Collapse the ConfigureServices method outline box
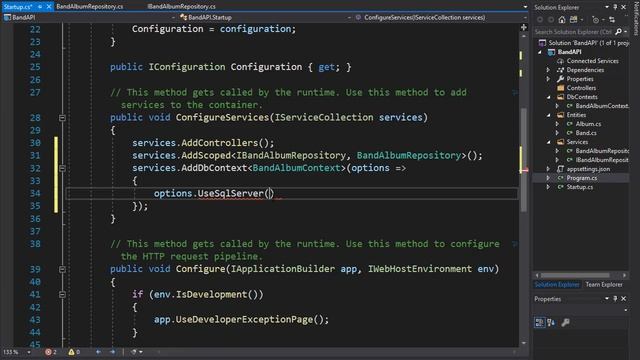Screen dimensions: 640x360 pos(62,118)
